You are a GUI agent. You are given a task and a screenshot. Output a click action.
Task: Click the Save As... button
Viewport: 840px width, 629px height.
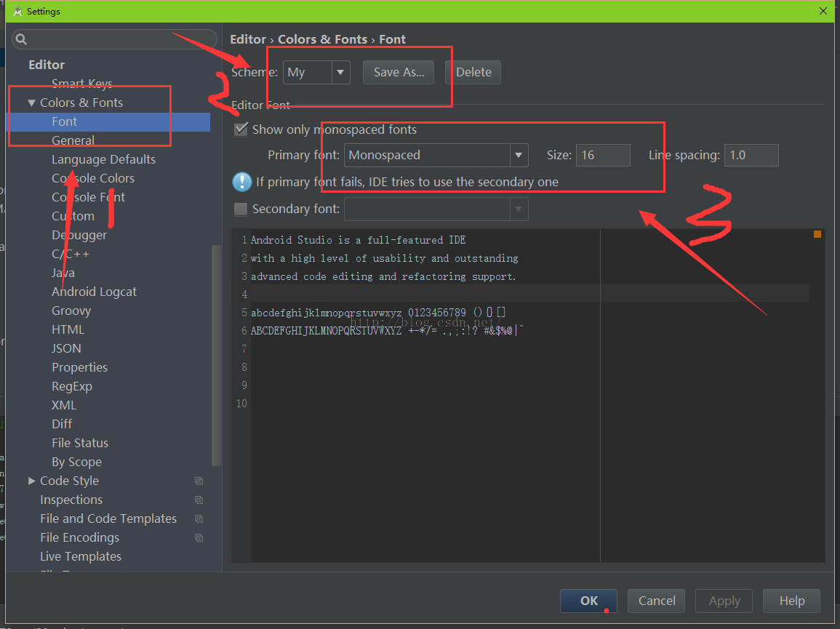click(399, 72)
